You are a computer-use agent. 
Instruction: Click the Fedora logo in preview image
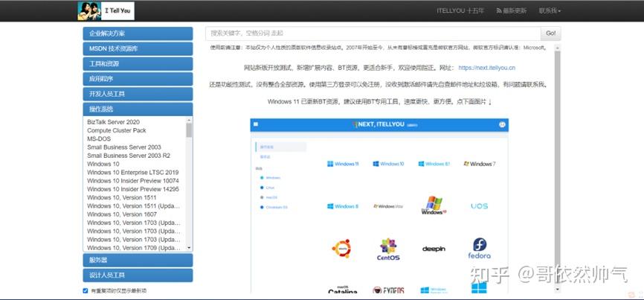tap(480, 248)
